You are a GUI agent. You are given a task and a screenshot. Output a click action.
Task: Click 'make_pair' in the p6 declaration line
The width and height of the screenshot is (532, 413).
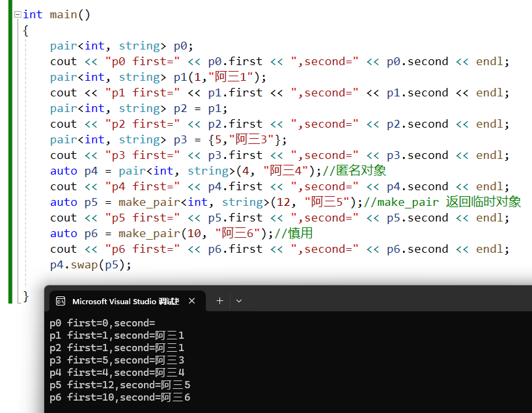pos(149,233)
